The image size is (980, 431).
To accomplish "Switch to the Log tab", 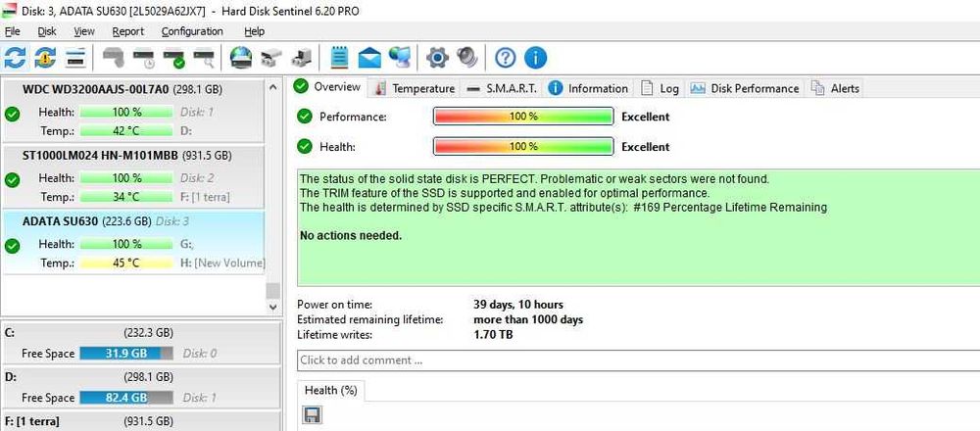I will [x=660, y=88].
